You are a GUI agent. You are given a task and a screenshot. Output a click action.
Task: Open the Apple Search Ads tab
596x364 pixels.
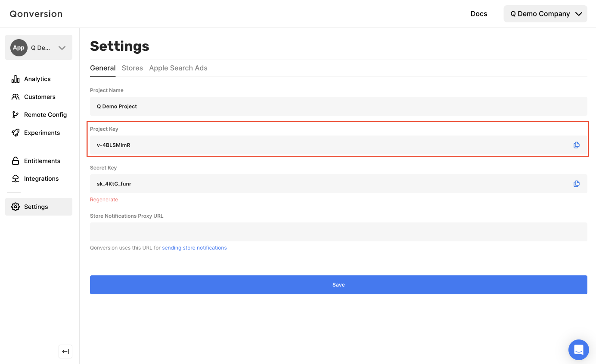(x=178, y=68)
